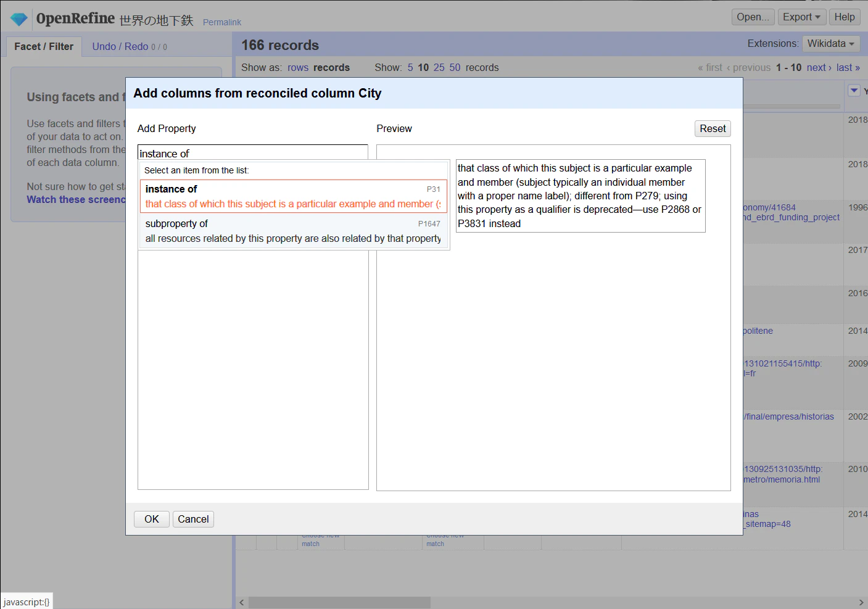The height and width of the screenshot is (609, 868).
Task: Show 50 records per page
Action: pos(455,68)
